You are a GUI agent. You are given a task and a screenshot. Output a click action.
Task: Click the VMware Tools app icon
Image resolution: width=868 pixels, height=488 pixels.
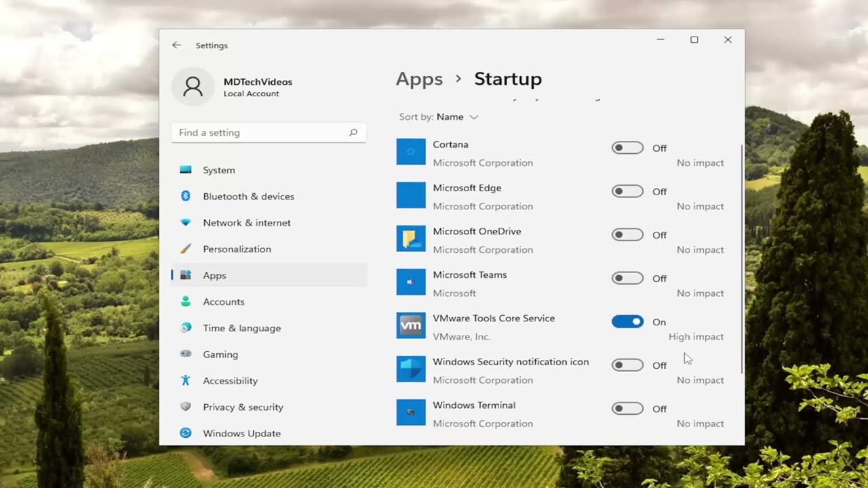tap(411, 326)
